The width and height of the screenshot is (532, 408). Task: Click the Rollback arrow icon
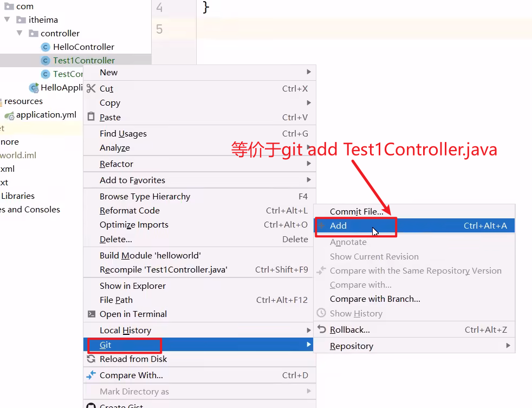[321, 329]
